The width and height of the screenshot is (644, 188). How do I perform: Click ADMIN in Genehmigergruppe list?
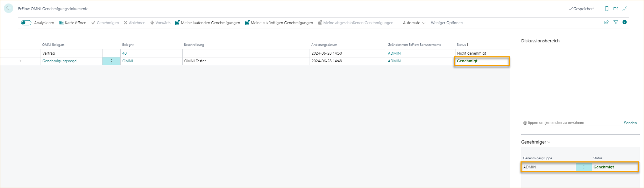(530, 167)
